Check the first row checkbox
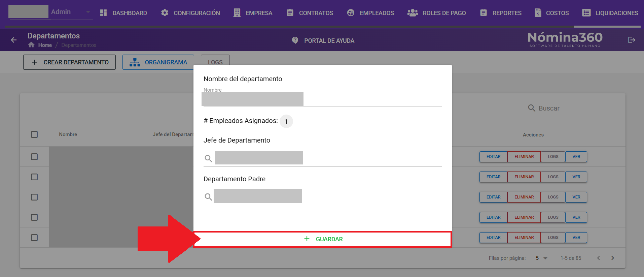The height and width of the screenshot is (277, 644). tap(34, 157)
